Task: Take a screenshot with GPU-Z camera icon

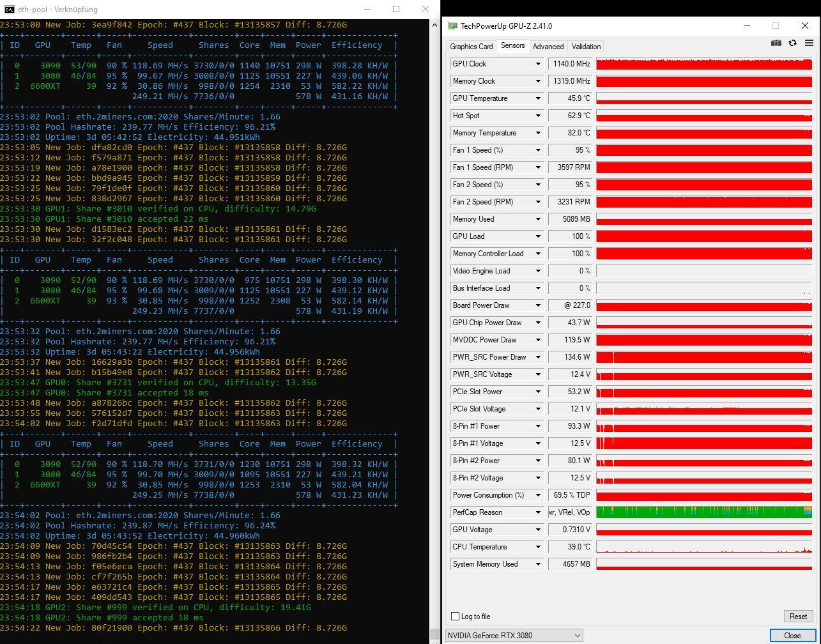Action: [x=776, y=43]
